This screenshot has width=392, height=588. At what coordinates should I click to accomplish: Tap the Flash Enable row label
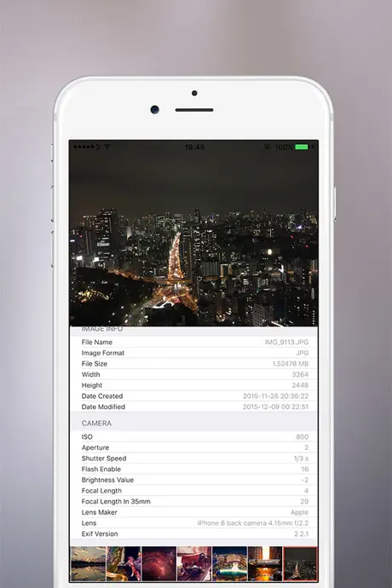pos(101,470)
